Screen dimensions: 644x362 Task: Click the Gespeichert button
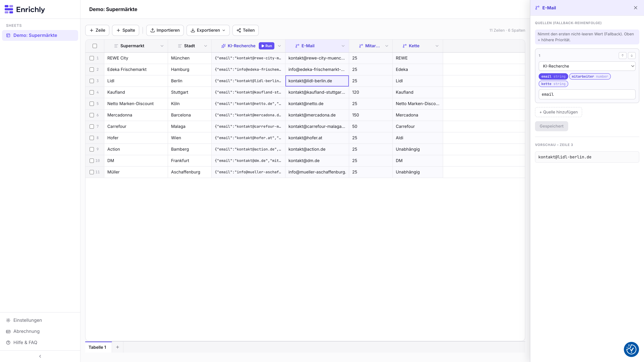click(551, 126)
